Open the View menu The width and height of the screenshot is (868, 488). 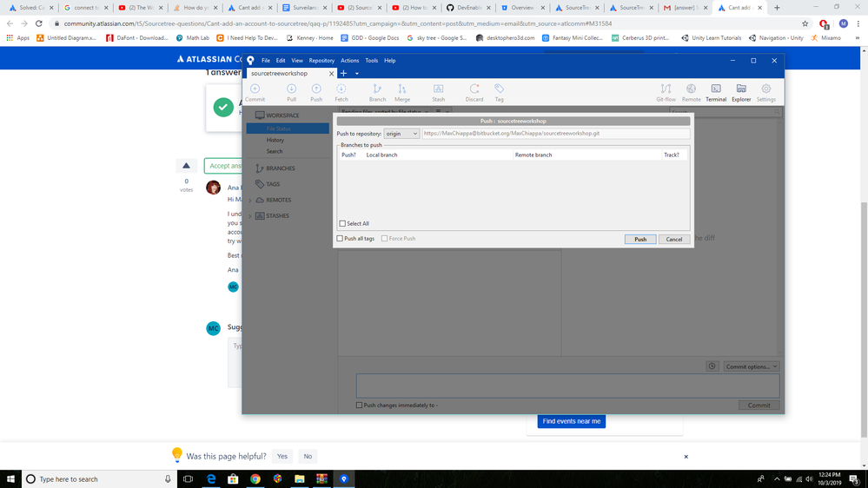click(297, 60)
